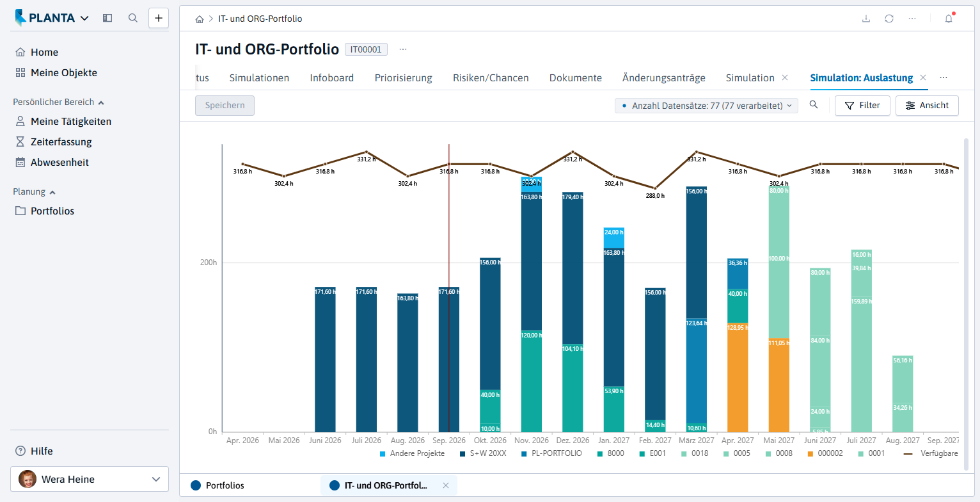Close the IT- und ORG-Portfolio bottom tab
The image size is (980, 502).
(446, 485)
